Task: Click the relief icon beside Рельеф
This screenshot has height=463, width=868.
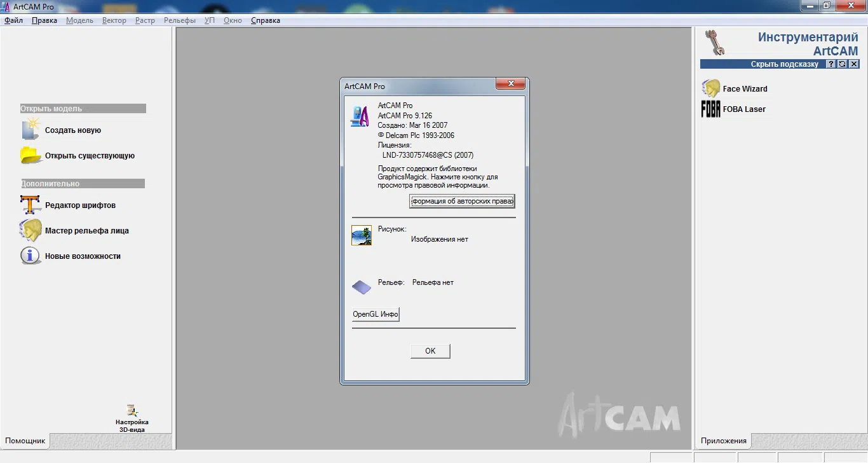Action: tap(361, 287)
